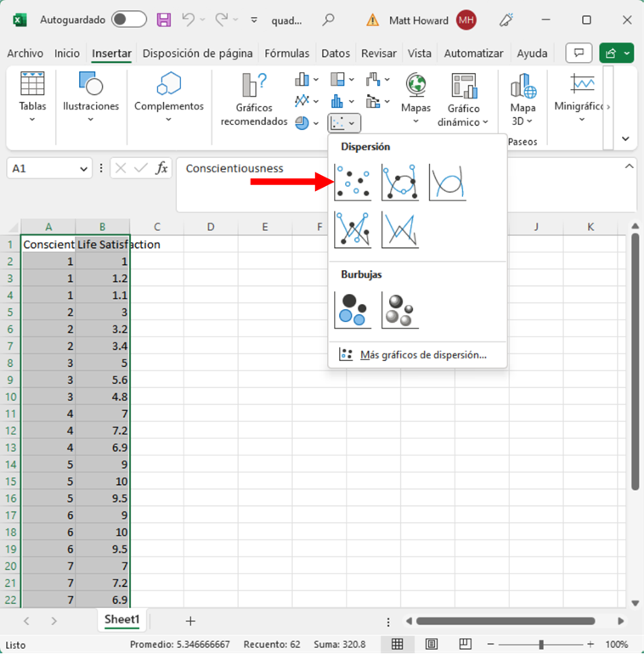Insert the flat bubble chart

[353, 310]
